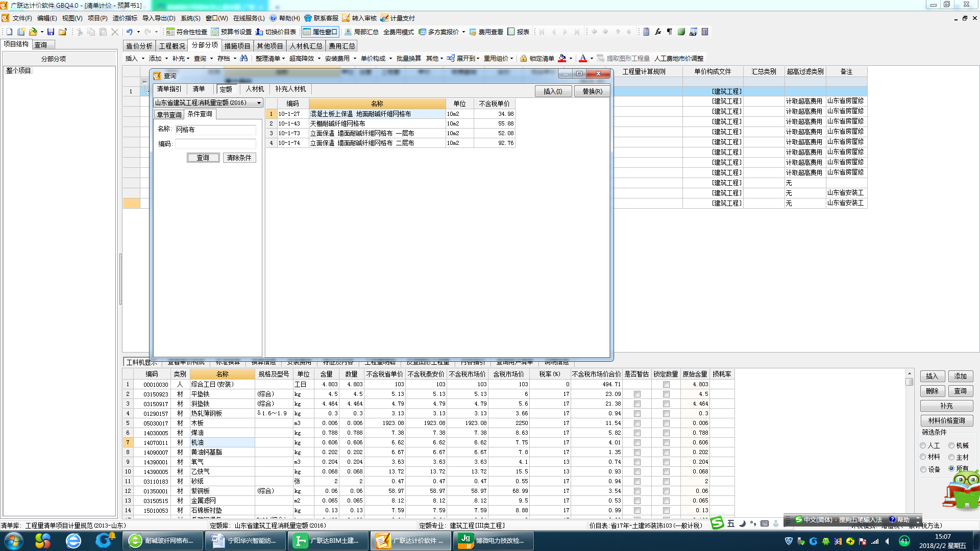Click the open folder icon
This screenshot has width=980, height=551.
point(33,32)
